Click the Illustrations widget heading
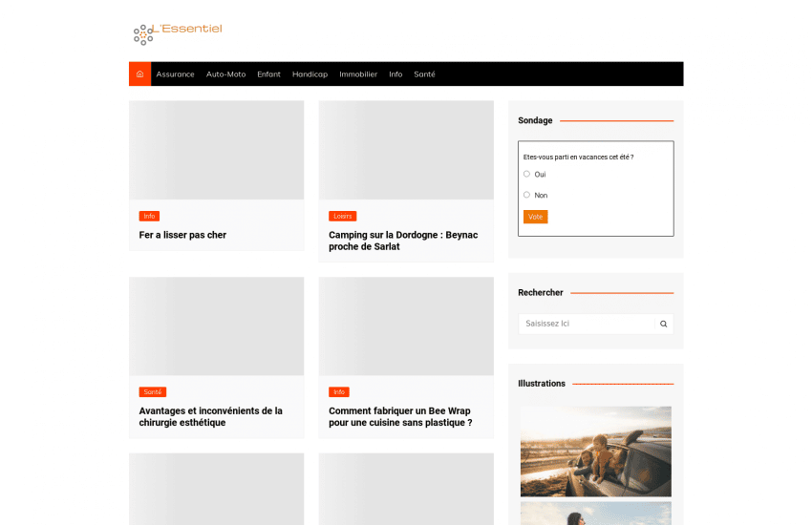 click(541, 384)
